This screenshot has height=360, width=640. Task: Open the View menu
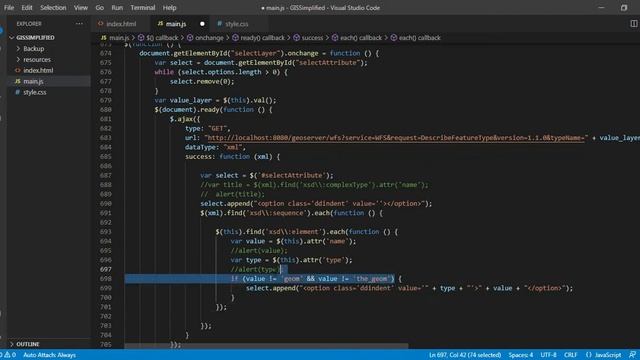tap(81, 8)
